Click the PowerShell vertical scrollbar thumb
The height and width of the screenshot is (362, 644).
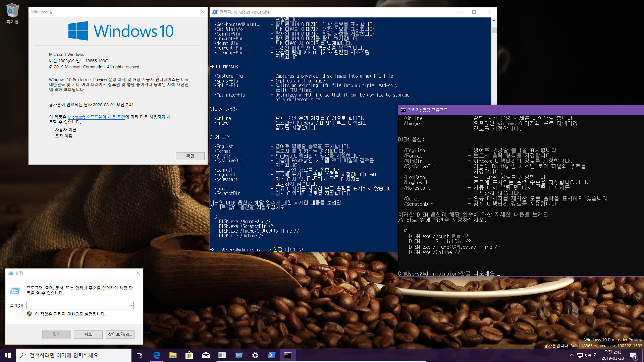pyautogui.click(x=494, y=30)
